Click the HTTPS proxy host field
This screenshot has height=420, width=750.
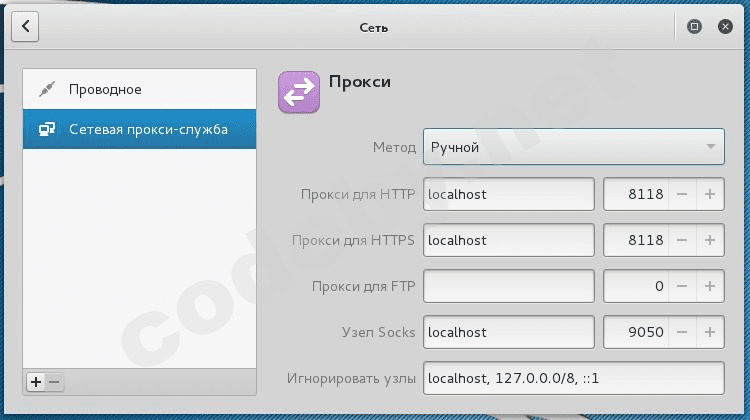509,241
